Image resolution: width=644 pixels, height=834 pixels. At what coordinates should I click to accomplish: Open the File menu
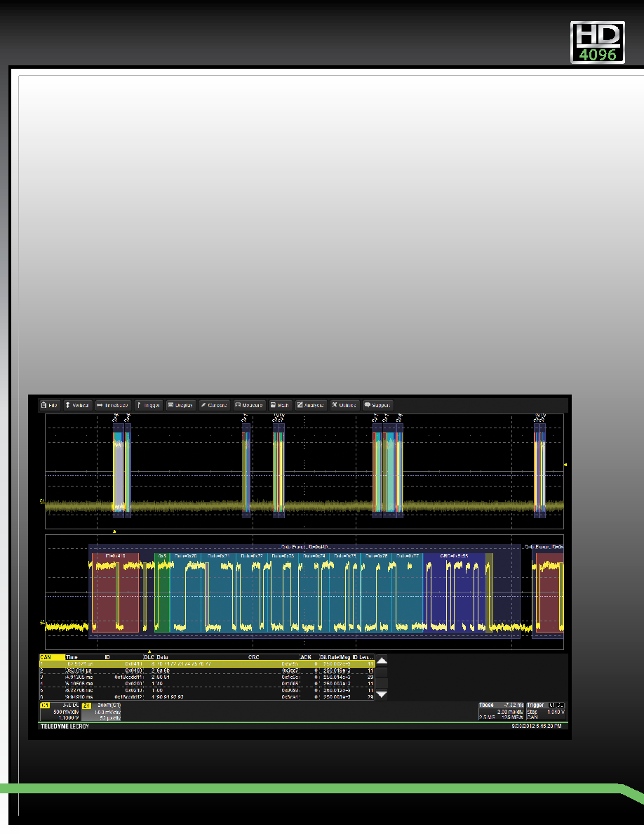(x=50, y=405)
